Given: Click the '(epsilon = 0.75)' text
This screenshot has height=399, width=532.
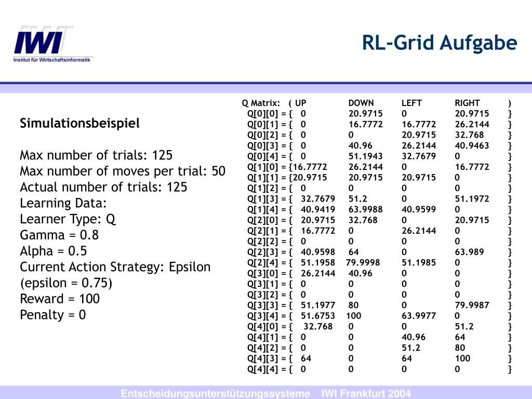Looking at the screenshot, I should 66,283.
